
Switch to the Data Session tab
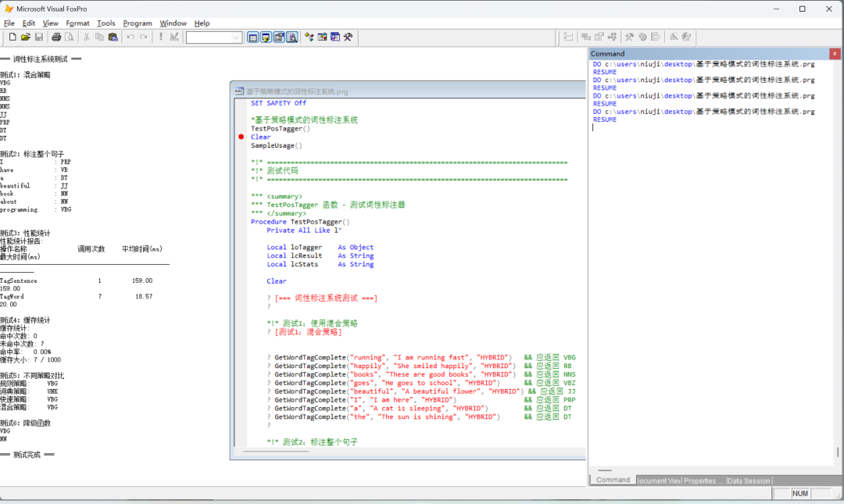[749, 481]
